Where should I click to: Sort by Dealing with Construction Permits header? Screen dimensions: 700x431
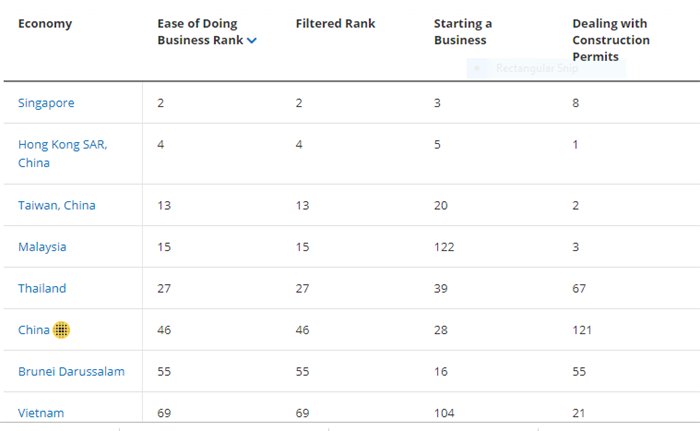click(611, 40)
